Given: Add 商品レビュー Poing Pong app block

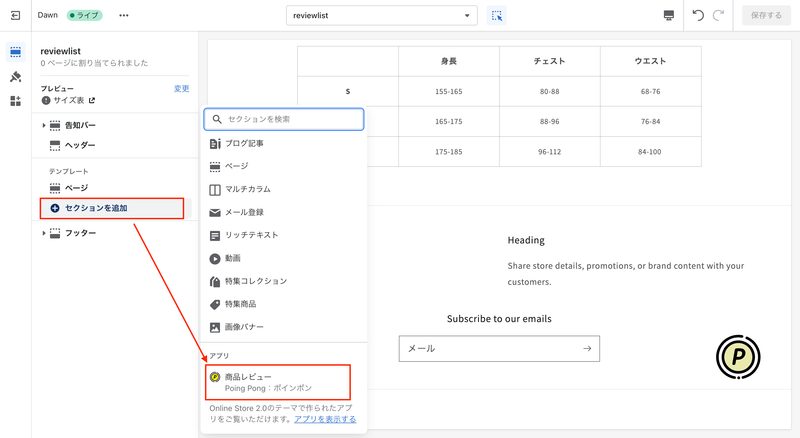Looking at the screenshot, I should coord(278,382).
